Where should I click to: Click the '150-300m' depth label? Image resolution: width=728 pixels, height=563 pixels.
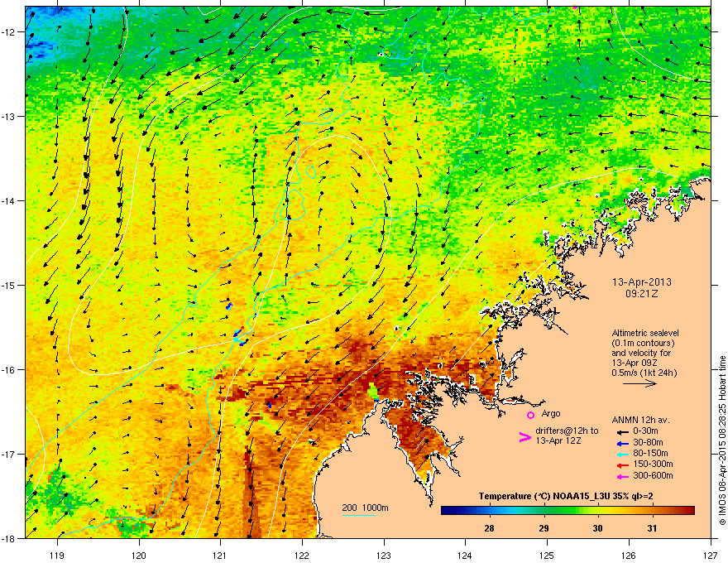coord(653,464)
